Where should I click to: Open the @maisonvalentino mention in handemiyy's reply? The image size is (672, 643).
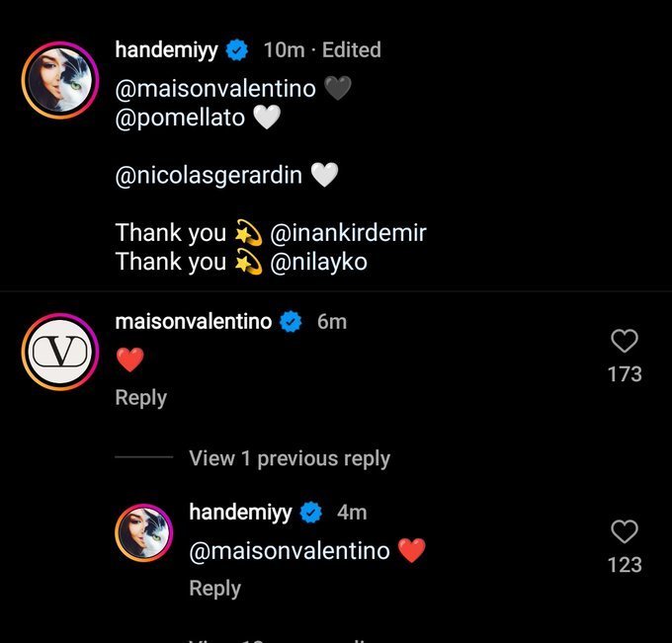click(290, 550)
